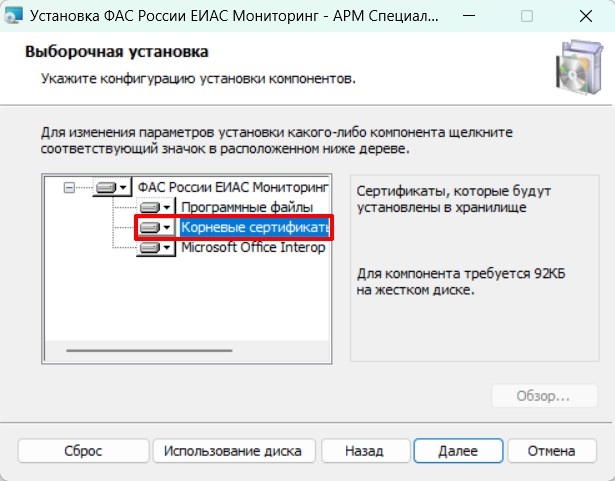
Task: Click the horizontal scrollbar of the component tree
Action: (149, 351)
